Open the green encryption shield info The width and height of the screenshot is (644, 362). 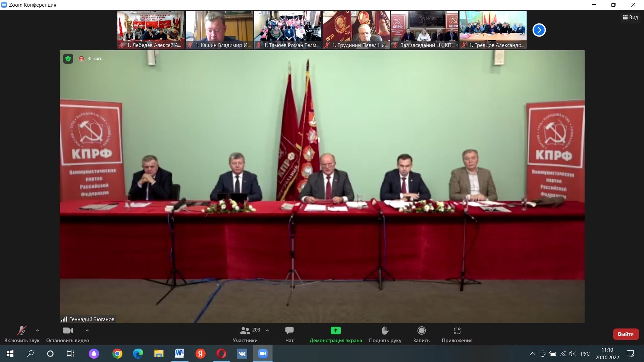point(68,59)
